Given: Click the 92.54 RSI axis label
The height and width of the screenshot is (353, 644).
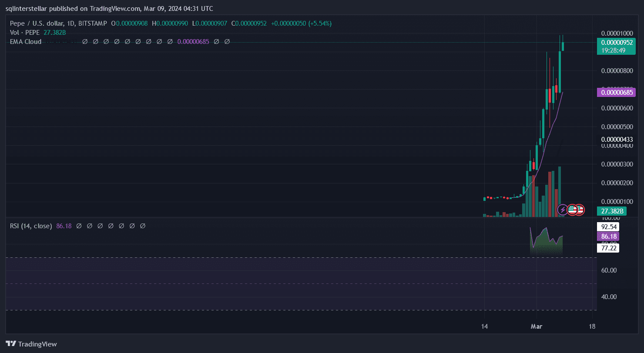Looking at the screenshot, I should click(608, 226).
